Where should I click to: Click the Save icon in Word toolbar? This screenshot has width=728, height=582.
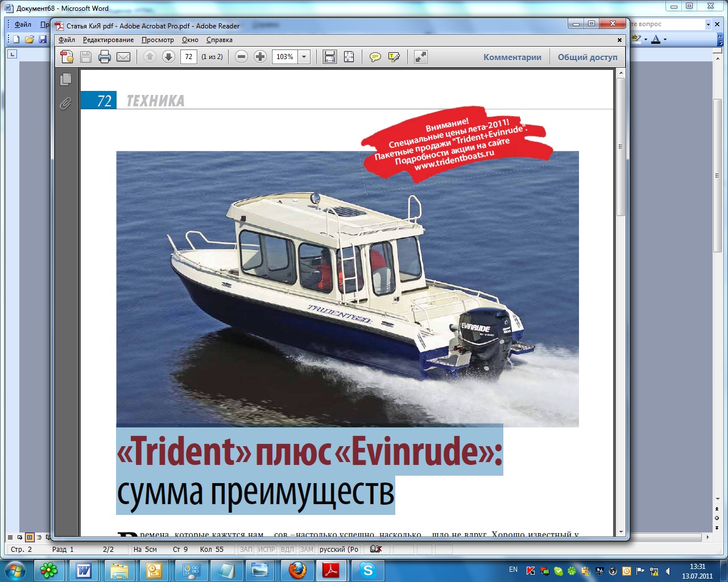(43, 39)
